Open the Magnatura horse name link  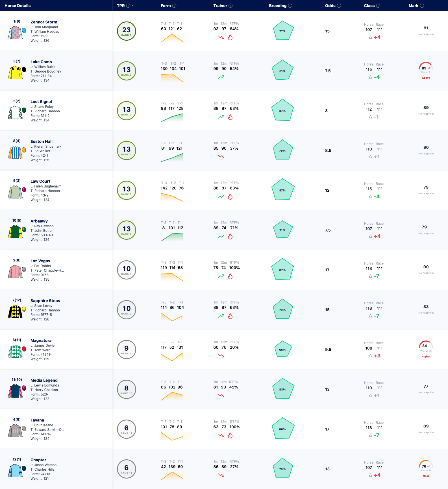coord(41,340)
